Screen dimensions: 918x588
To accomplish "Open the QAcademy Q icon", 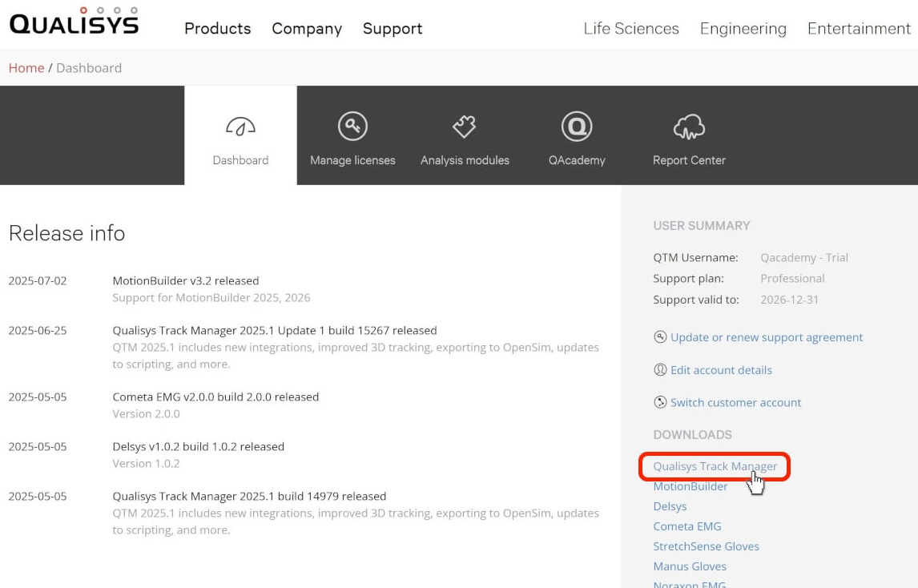I will point(576,127).
